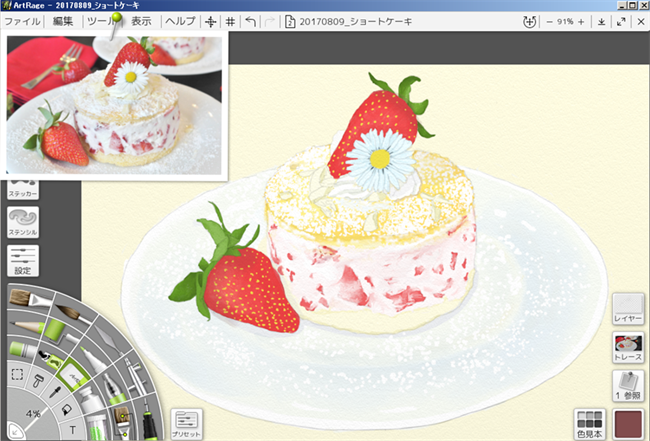Select the paint bucket fill tool
Image resolution: width=650 pixels, height=441 pixels.
[x=66, y=410]
